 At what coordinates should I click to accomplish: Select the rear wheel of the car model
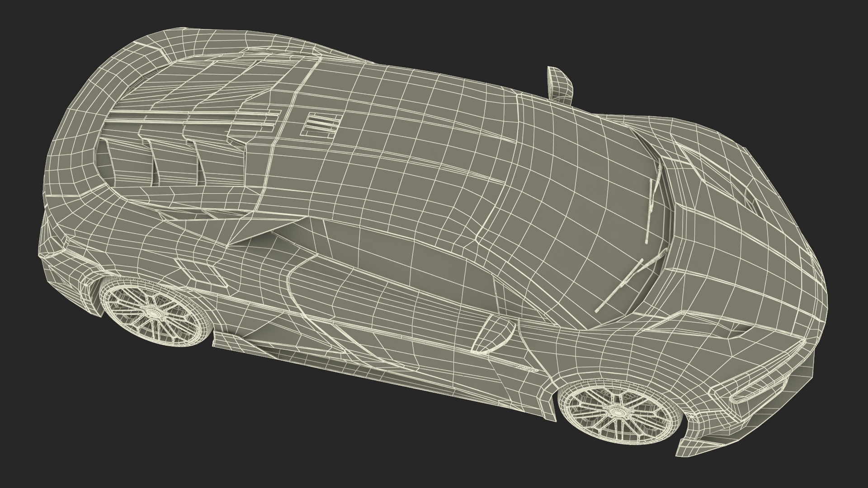(x=156, y=312)
